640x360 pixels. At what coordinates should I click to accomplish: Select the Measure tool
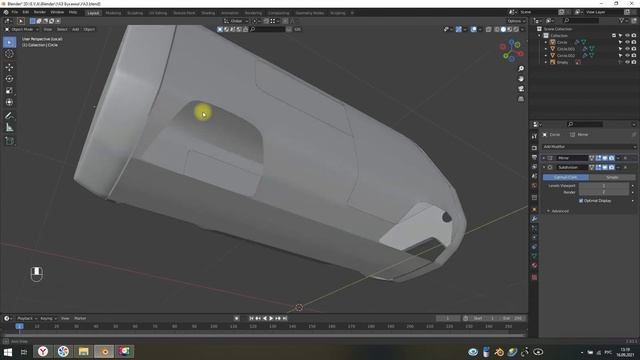9,128
